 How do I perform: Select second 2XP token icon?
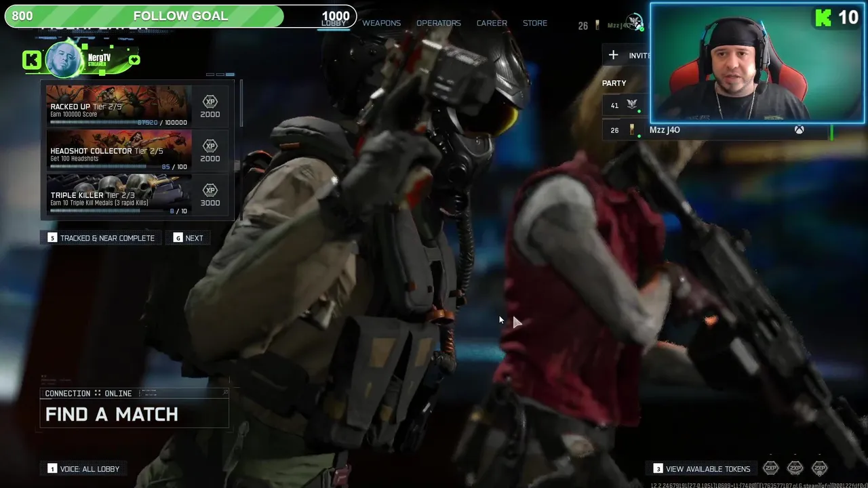795,468
